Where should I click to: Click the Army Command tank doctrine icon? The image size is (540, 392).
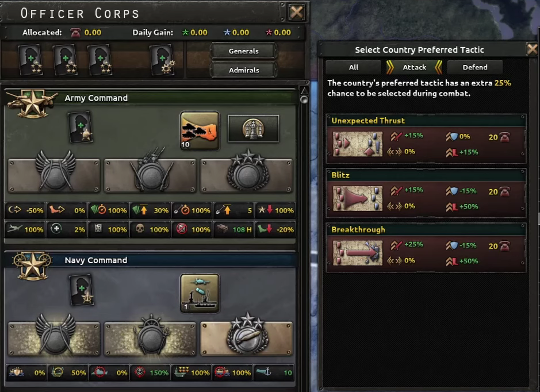pyautogui.click(x=200, y=131)
